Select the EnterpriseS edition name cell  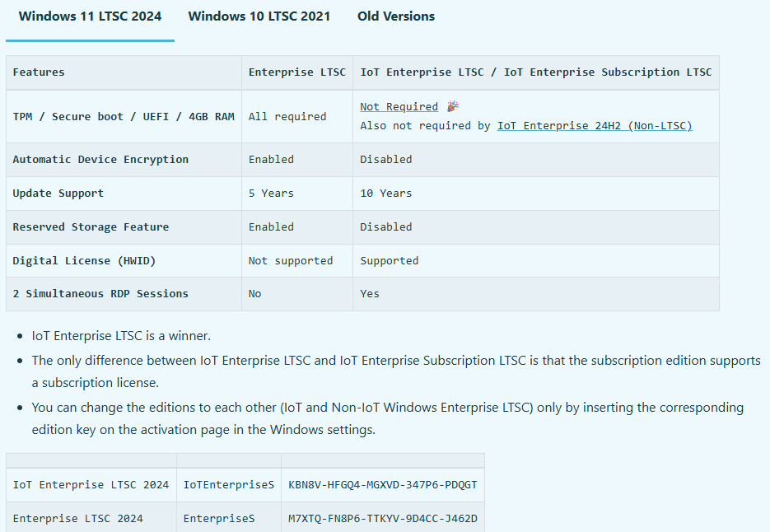tap(219, 518)
